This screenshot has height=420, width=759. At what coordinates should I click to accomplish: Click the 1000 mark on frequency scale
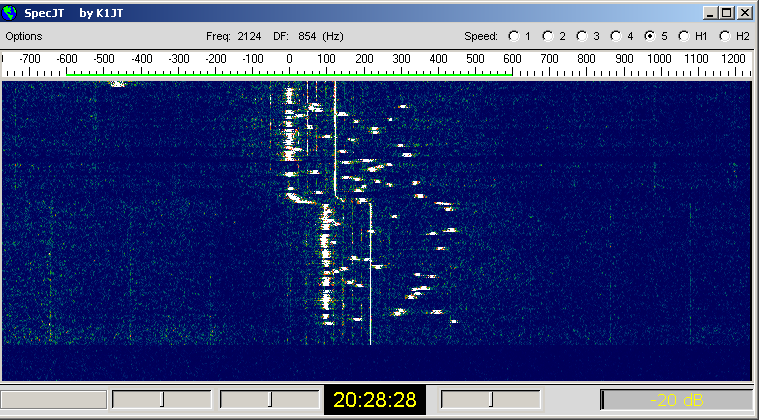(659, 59)
